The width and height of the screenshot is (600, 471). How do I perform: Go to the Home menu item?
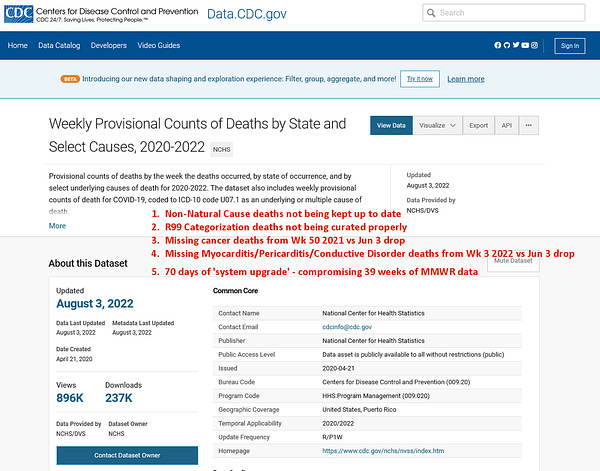(18, 45)
